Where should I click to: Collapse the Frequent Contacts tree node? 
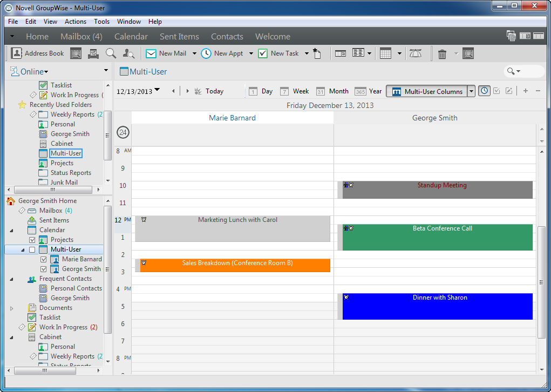pos(11,279)
